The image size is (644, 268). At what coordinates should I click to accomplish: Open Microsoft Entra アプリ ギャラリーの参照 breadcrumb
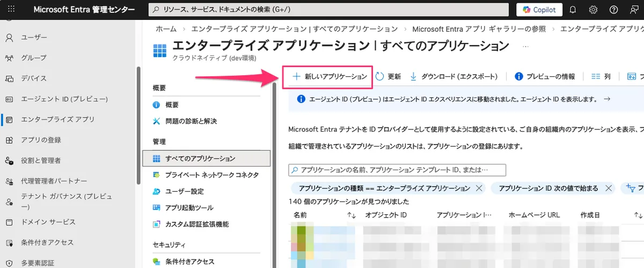[x=479, y=28]
